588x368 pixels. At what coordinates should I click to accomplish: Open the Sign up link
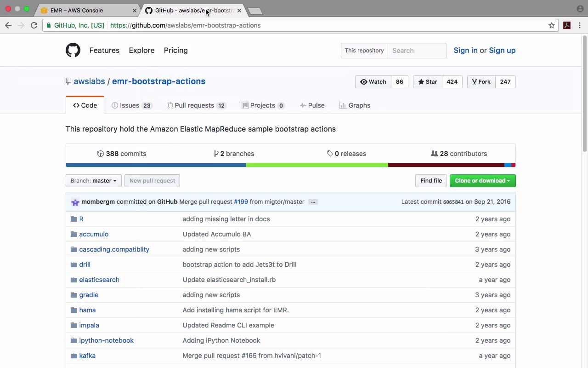pos(502,50)
